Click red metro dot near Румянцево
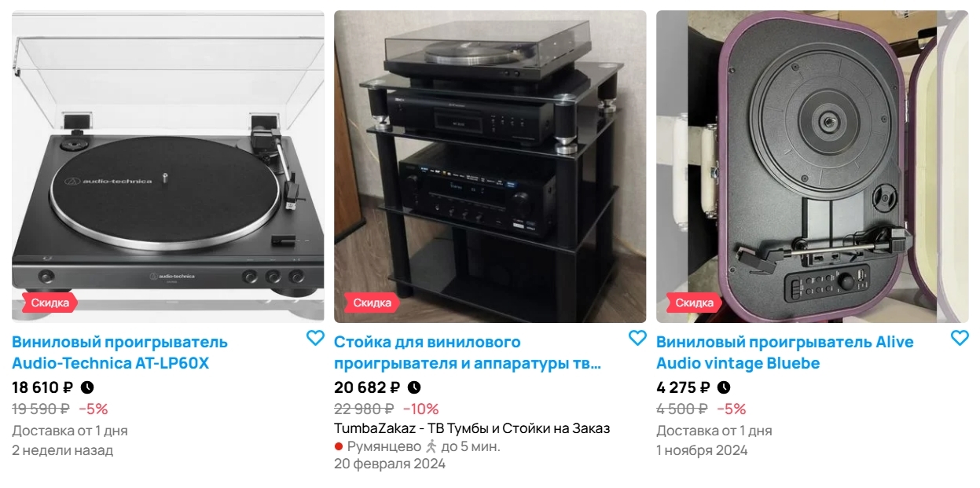The image size is (980, 488). [339, 446]
